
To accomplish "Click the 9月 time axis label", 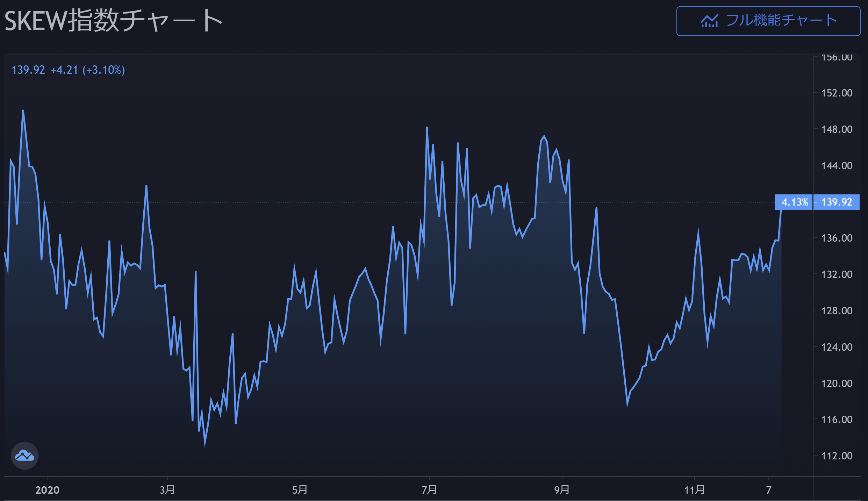I will click(x=562, y=490).
